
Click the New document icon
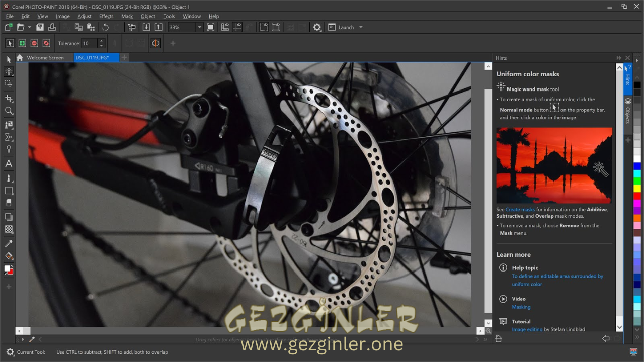(x=9, y=27)
